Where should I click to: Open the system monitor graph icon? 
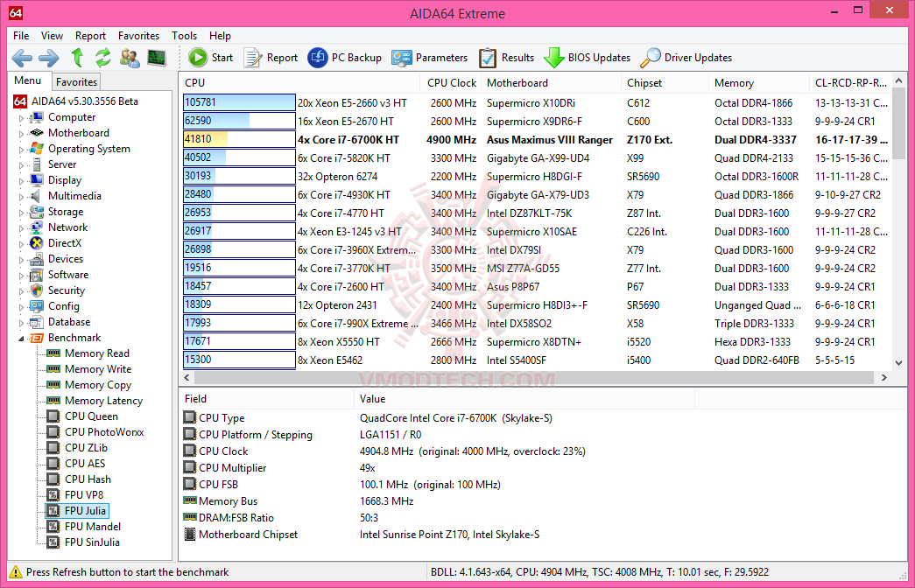coord(157,58)
